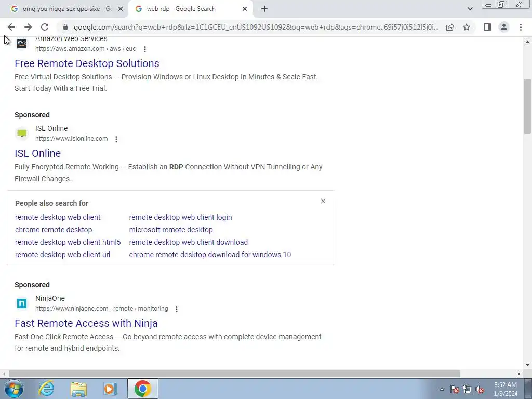
Task: Click the ninjaone.com URL text
Action: [x=102, y=309]
